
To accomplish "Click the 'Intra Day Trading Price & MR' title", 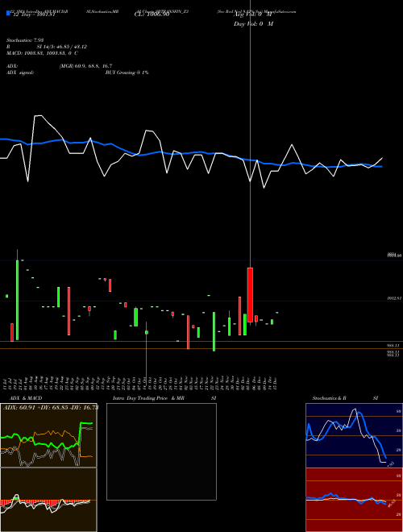I will point(148,398).
